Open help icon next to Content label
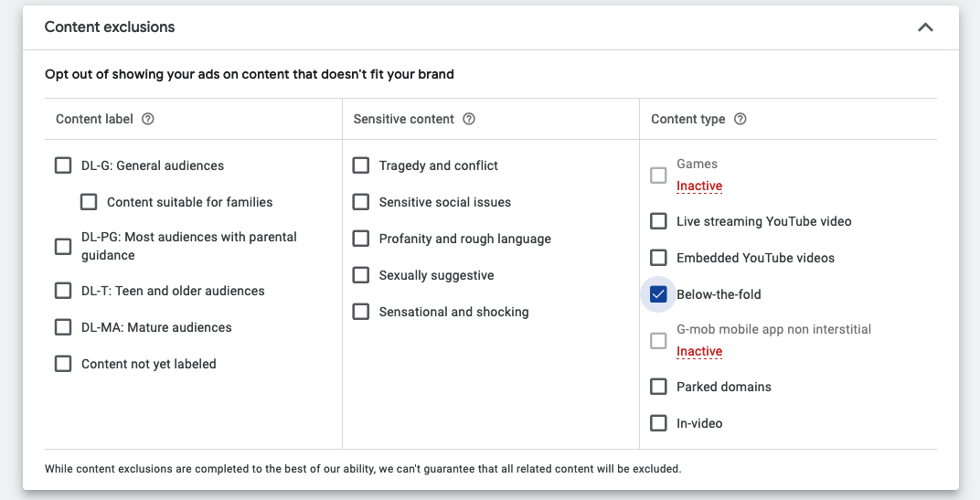The image size is (980, 500). point(147,119)
